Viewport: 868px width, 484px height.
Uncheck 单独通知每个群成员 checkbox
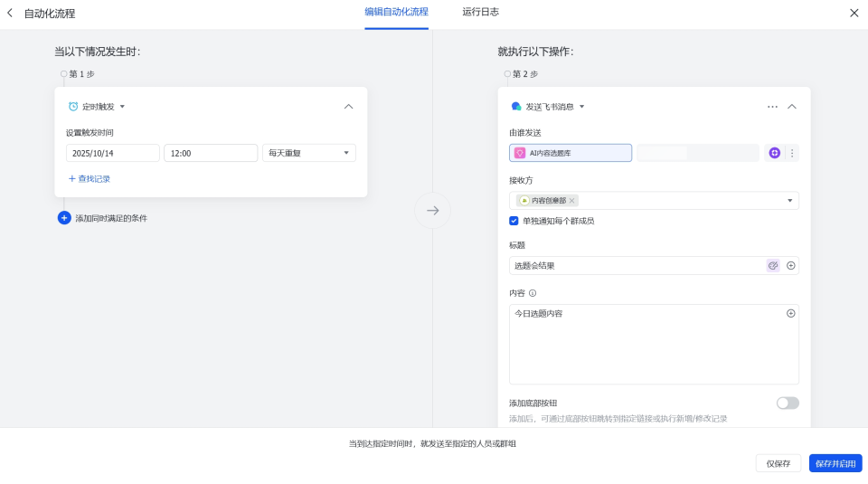point(514,221)
